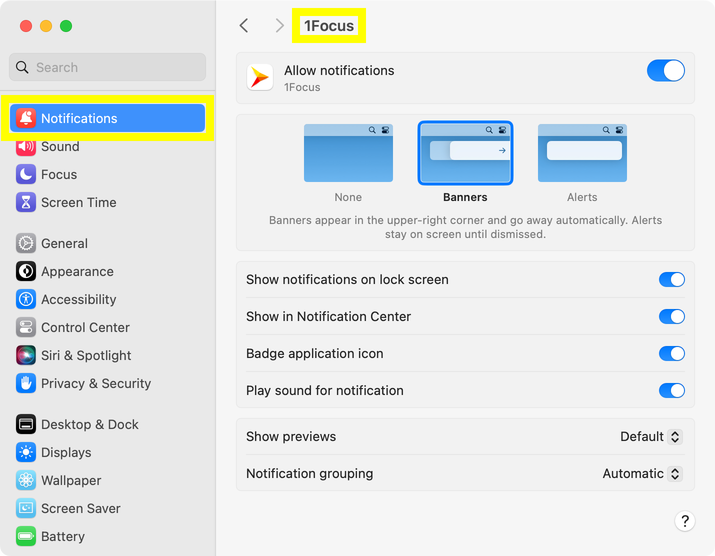Screen dimensions: 715x556
Task: Go back with the left chevron
Action: coord(244,26)
